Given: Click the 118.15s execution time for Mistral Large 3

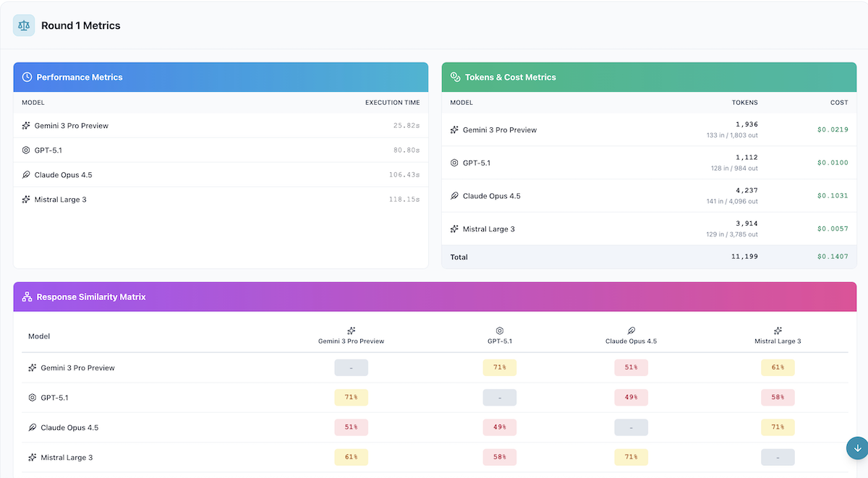Looking at the screenshot, I should (x=404, y=200).
